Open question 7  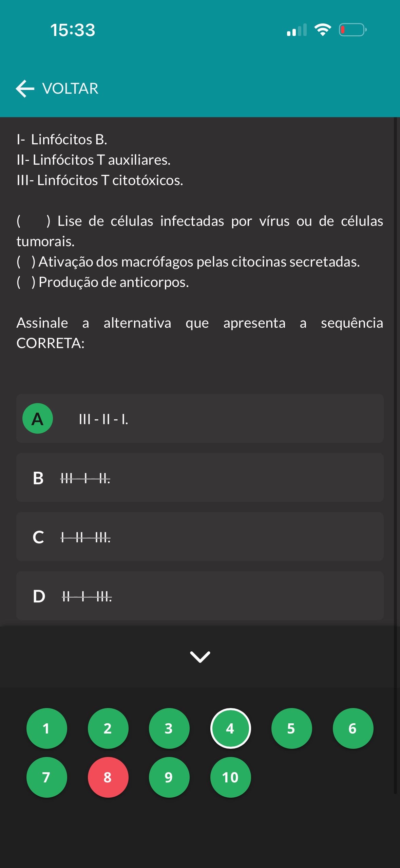click(x=46, y=777)
